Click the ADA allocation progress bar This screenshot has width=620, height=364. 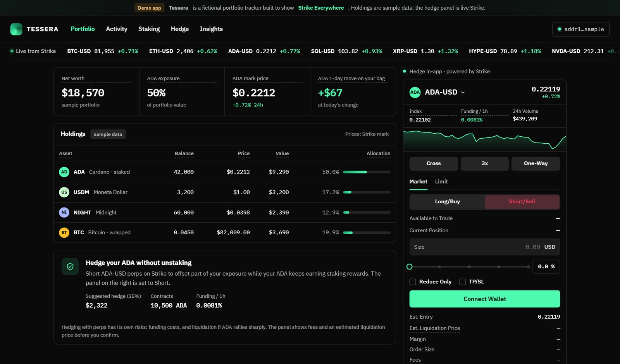pyautogui.click(x=367, y=172)
